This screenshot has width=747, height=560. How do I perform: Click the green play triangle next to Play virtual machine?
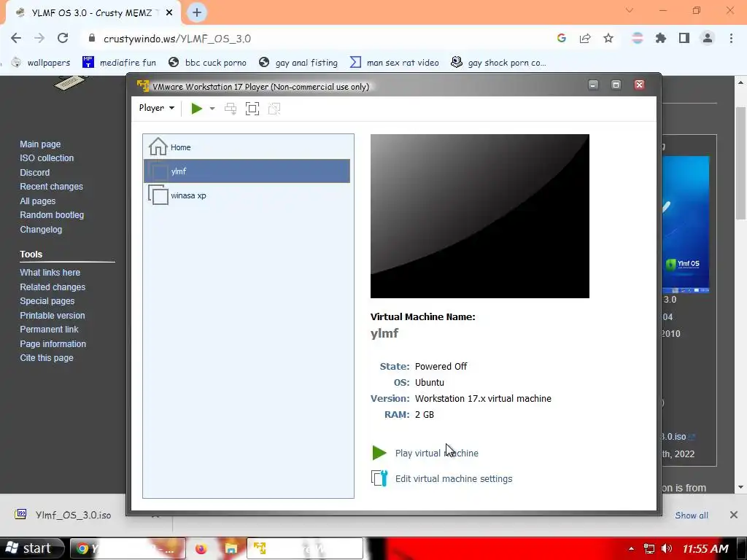click(x=379, y=453)
